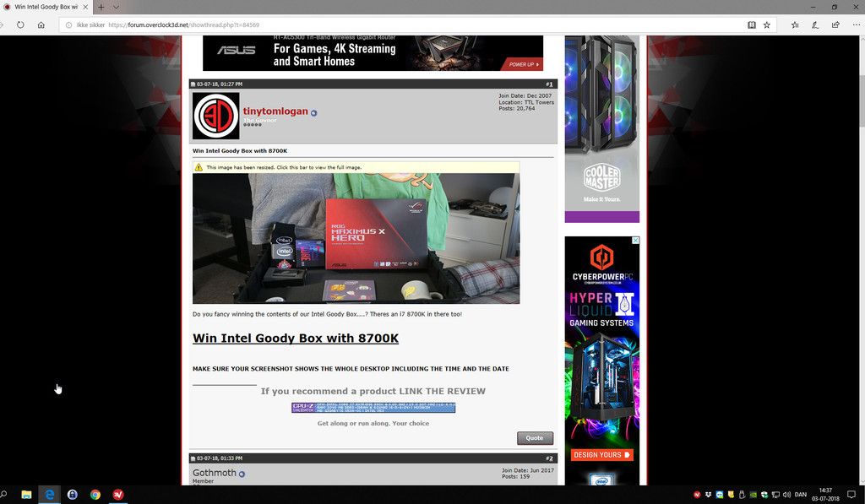Image resolution: width=865 pixels, height=504 pixels.
Task: Open the clock showing 14:37
Action: coord(826,494)
